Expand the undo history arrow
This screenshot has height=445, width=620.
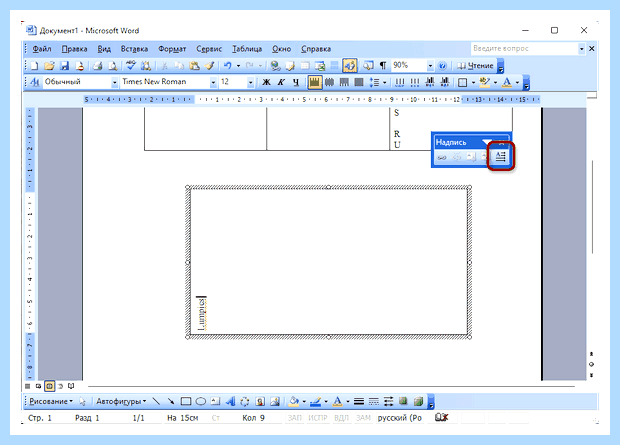tap(238, 66)
